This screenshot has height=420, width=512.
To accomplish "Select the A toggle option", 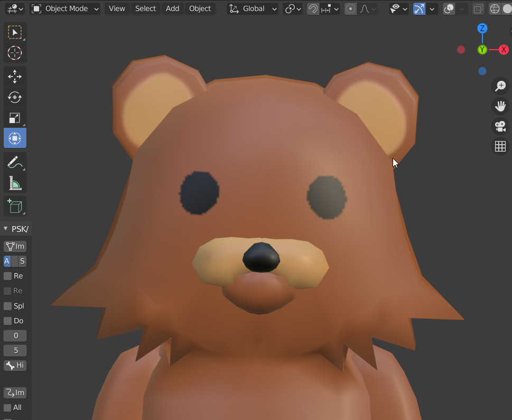I will coord(7,261).
